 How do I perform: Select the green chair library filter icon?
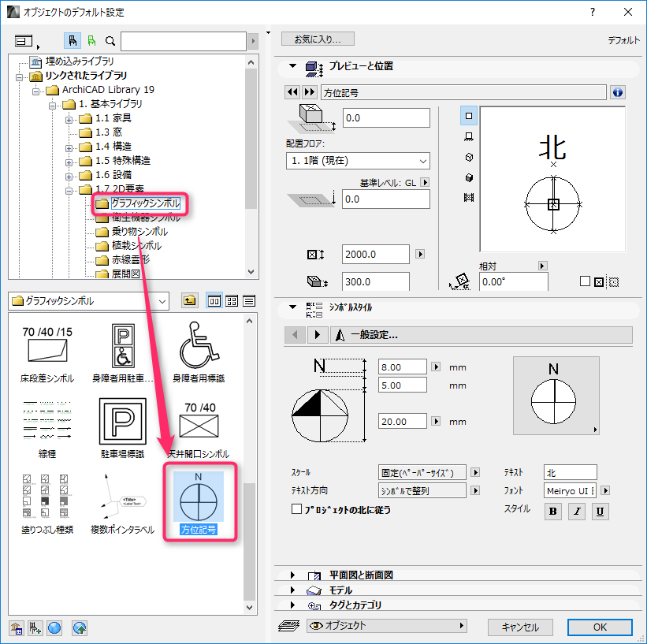pos(91,41)
